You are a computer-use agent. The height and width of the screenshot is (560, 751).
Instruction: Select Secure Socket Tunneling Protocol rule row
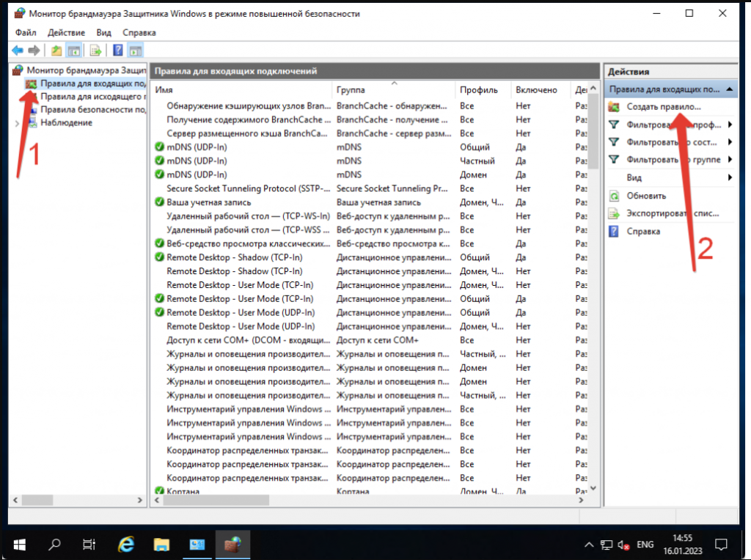(x=369, y=188)
